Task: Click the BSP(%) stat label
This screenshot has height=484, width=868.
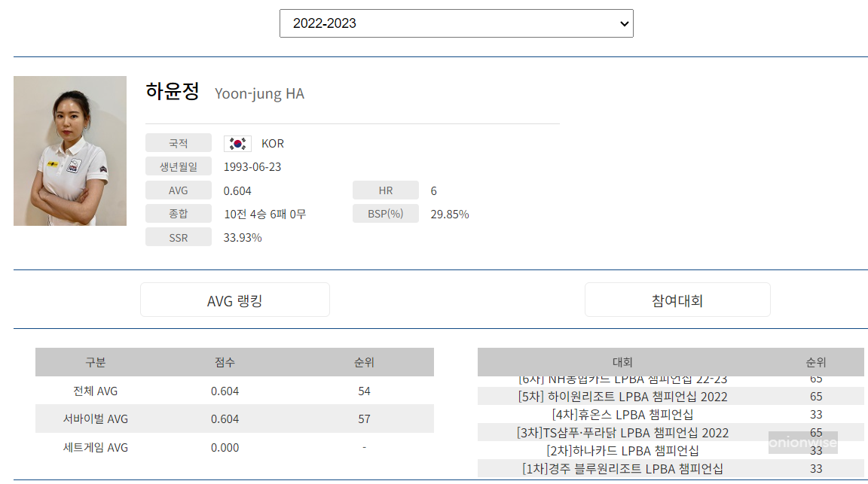Action: [x=385, y=213]
